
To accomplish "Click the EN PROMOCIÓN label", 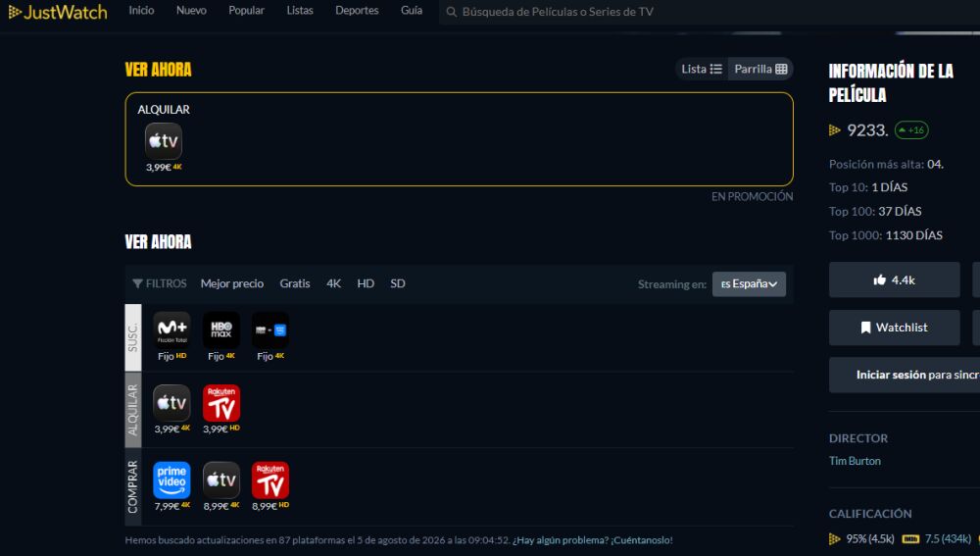I will click(752, 196).
